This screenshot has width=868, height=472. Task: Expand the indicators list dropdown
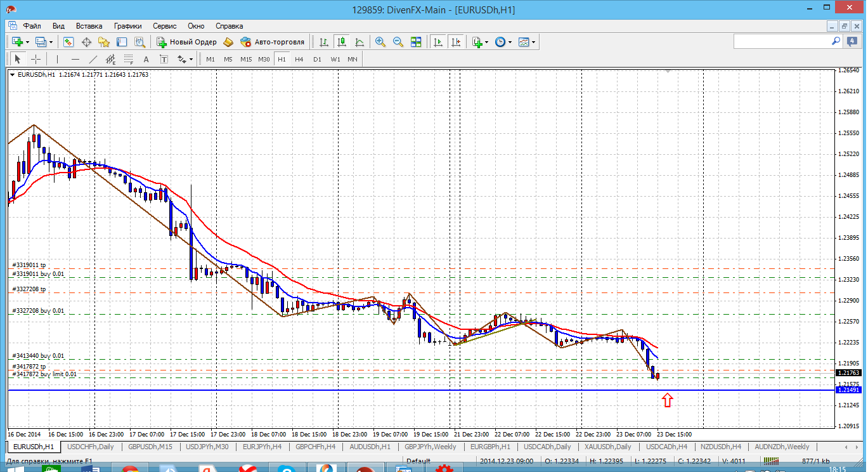pyautogui.click(x=486, y=42)
